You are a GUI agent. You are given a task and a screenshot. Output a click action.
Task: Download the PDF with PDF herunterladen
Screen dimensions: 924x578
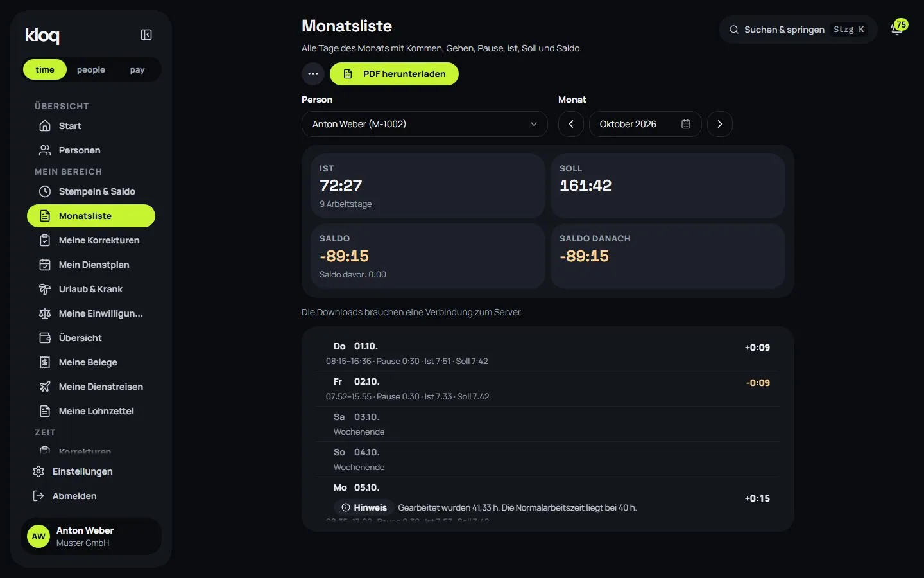coord(394,74)
